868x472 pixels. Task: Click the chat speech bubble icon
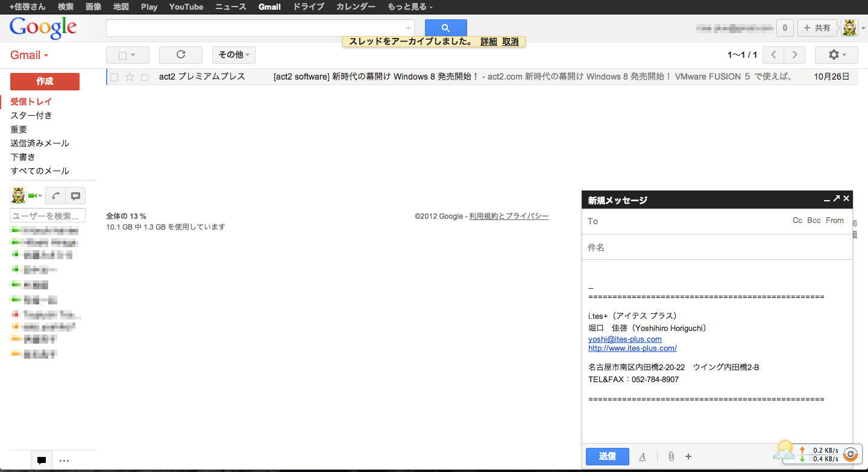[75, 196]
